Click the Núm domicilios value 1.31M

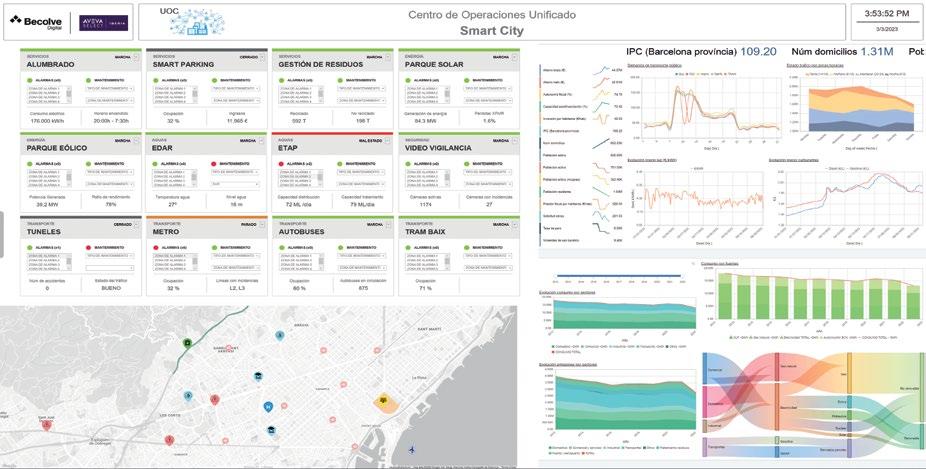(877, 51)
